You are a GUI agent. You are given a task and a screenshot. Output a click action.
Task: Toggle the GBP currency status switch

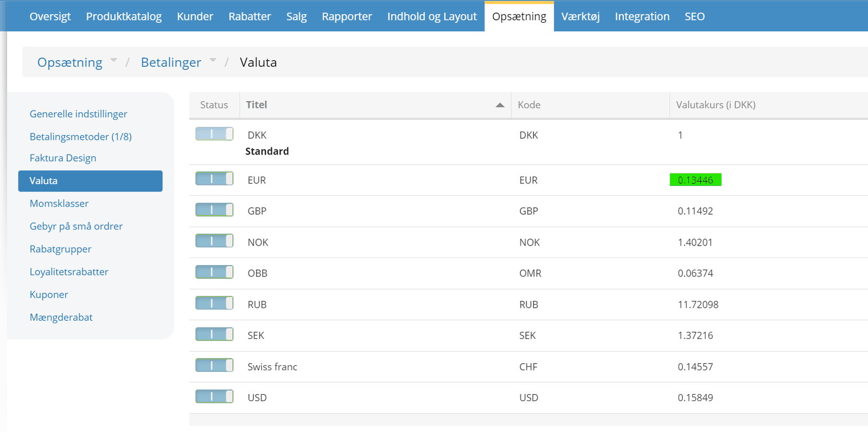coord(214,210)
